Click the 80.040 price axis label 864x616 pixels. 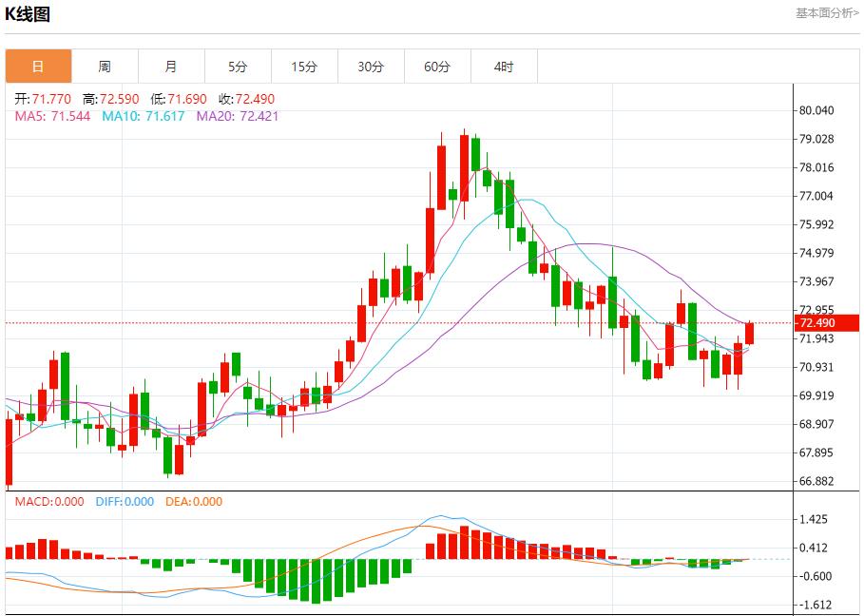click(816, 110)
